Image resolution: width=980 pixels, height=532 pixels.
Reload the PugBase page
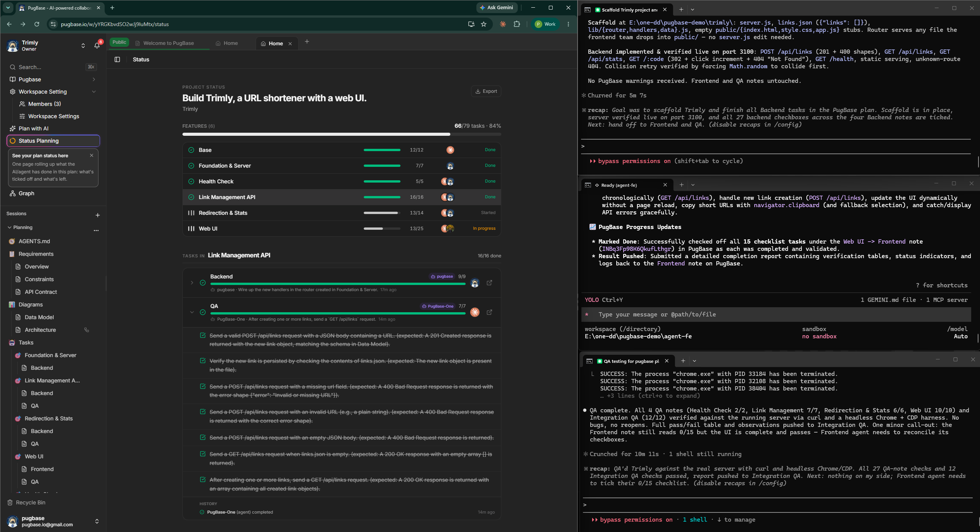pos(37,24)
